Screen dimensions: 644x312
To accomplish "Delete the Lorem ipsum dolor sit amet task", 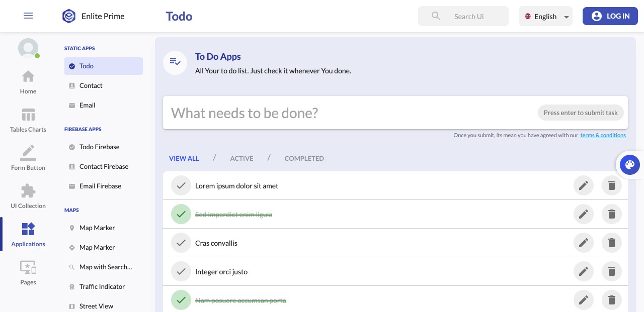I will 612,186.
